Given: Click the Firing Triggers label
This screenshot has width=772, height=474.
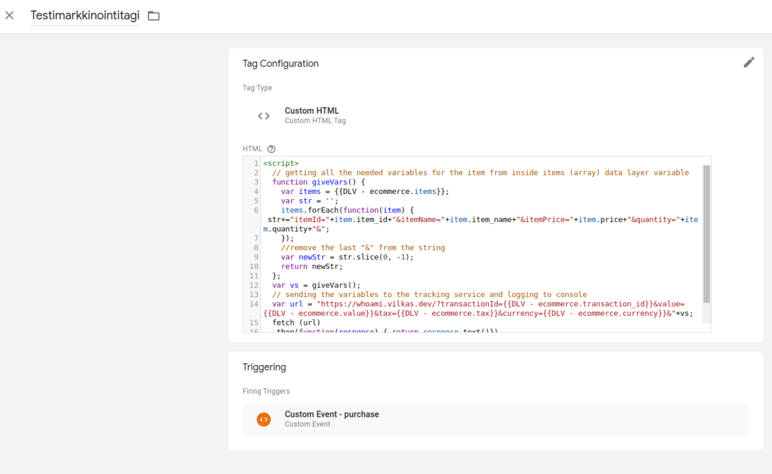Looking at the screenshot, I should (266, 391).
